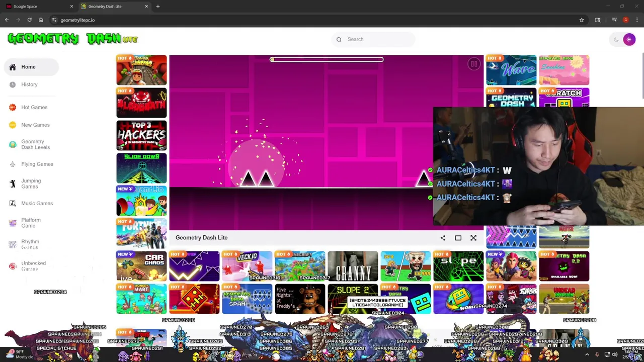
Task: Open the Undead Invasion game thumbnail
Action: pyautogui.click(x=564, y=299)
